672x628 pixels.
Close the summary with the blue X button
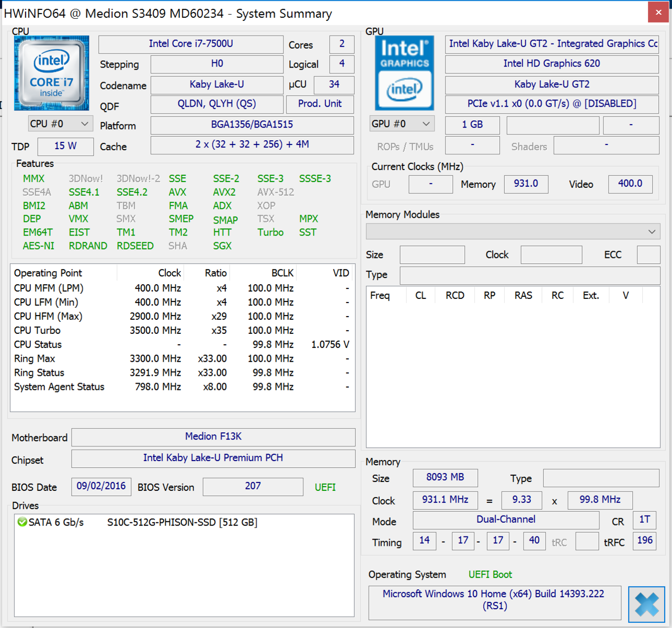646,604
